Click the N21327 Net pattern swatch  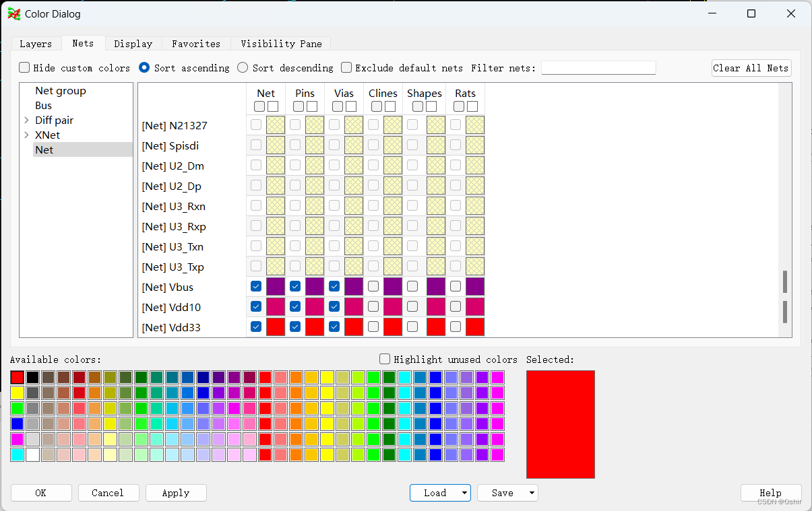276,125
